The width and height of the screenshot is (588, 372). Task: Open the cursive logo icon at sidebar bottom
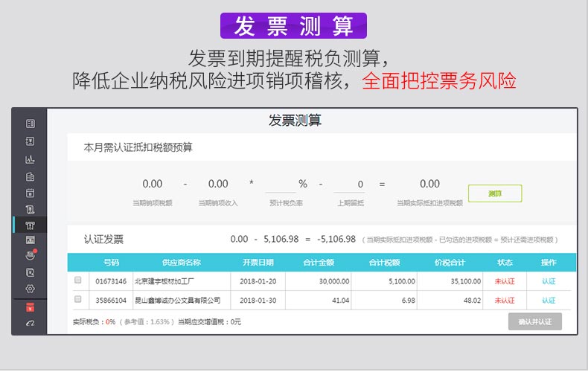pyautogui.click(x=30, y=323)
